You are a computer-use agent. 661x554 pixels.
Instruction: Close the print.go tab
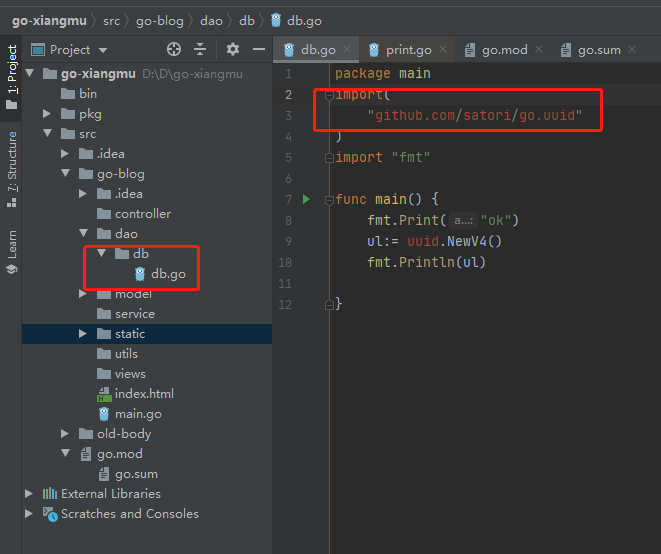point(443,49)
